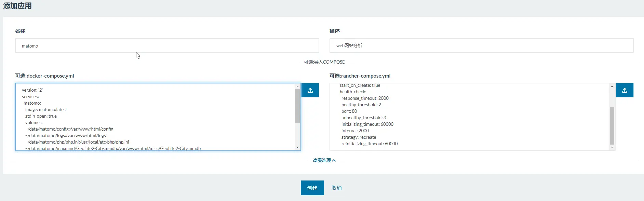Click 'healthy_threshold: 2' line

[x=361, y=105]
